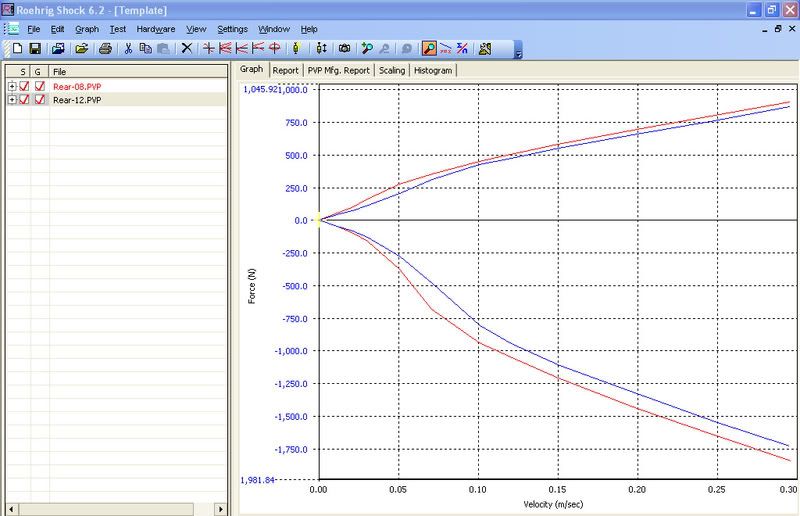This screenshot has height=516, width=800.
Task: Select the red double-fan graph-type icon
Action: click(x=225, y=48)
